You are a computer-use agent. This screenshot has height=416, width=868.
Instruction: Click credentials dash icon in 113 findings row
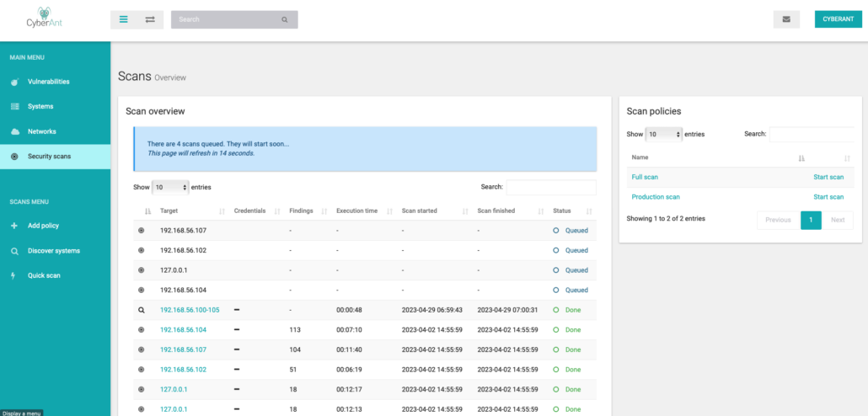coord(237,330)
